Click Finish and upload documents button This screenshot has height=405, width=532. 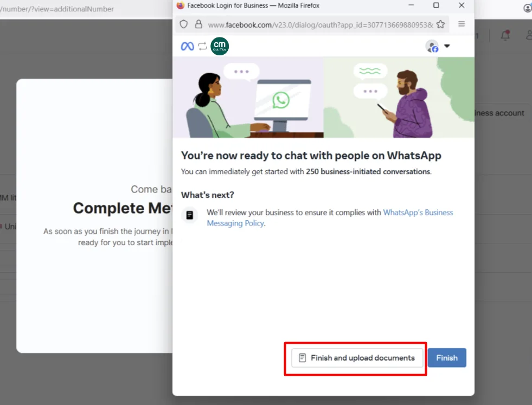tap(357, 357)
